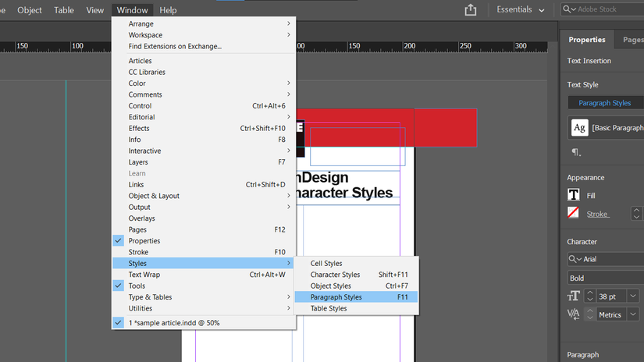Open the View menu

[x=95, y=10]
